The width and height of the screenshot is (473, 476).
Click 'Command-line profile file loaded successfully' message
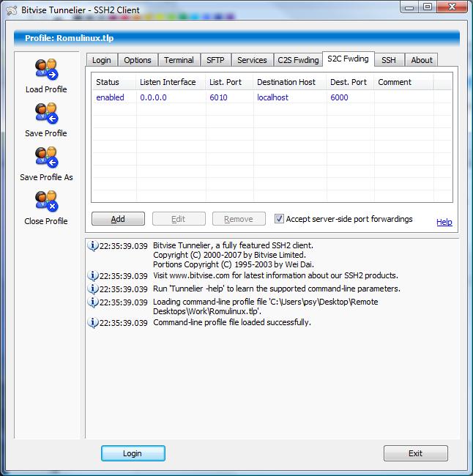click(232, 322)
